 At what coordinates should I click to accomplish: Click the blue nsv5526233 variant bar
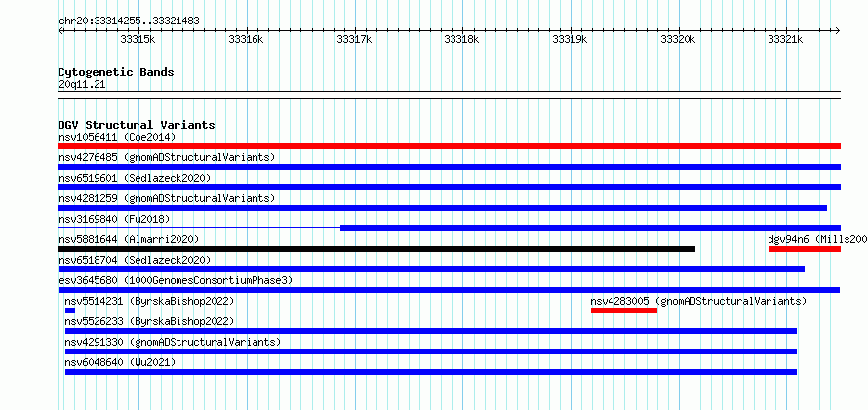tap(431, 331)
